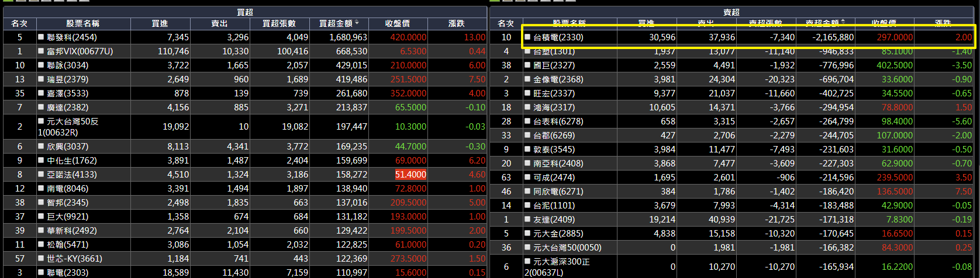Click the highlighted closing price 51.4000

click(410, 175)
